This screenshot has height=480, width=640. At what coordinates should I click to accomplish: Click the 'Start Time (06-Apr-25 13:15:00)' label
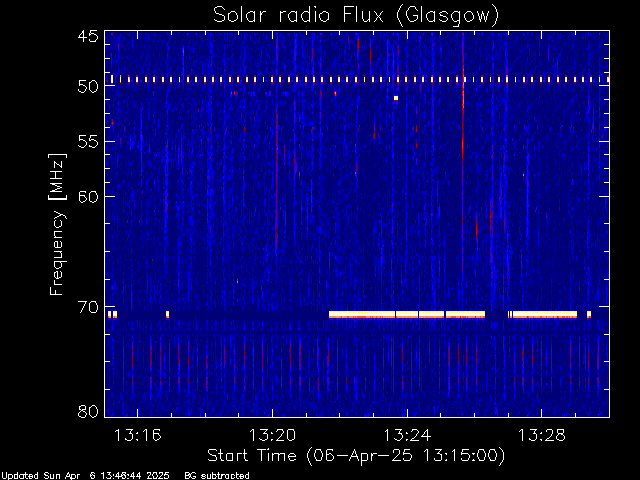click(356, 456)
